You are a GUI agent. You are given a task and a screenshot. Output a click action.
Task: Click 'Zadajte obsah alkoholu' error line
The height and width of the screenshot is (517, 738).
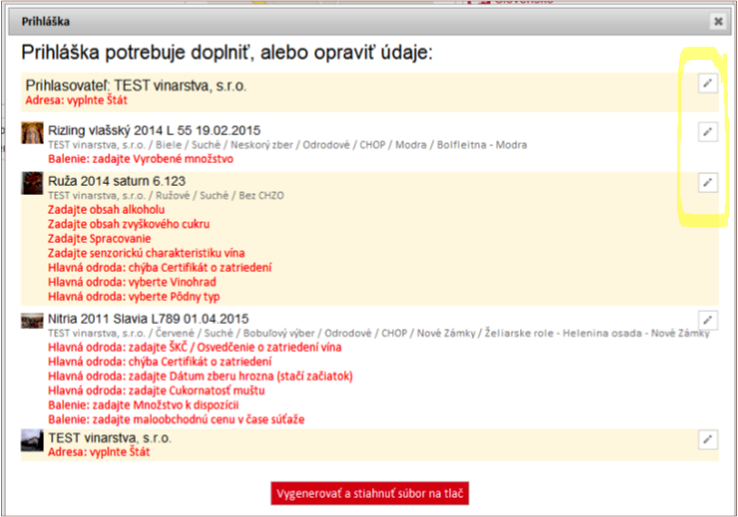[x=106, y=210]
